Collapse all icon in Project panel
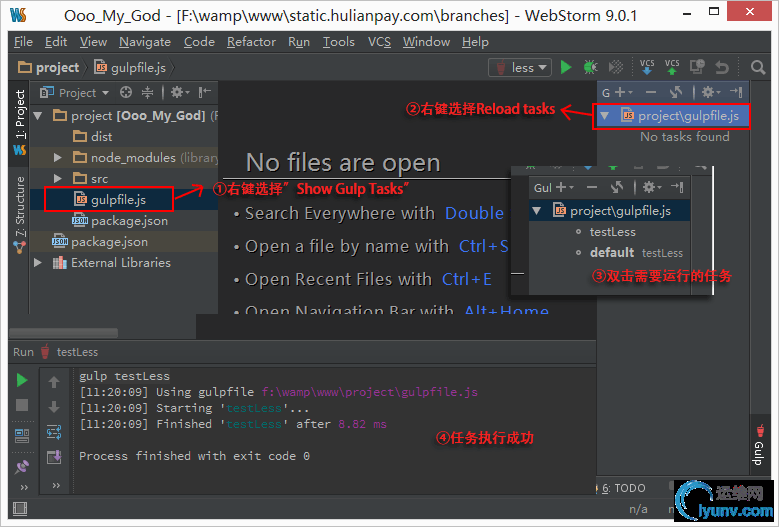 click(148, 92)
